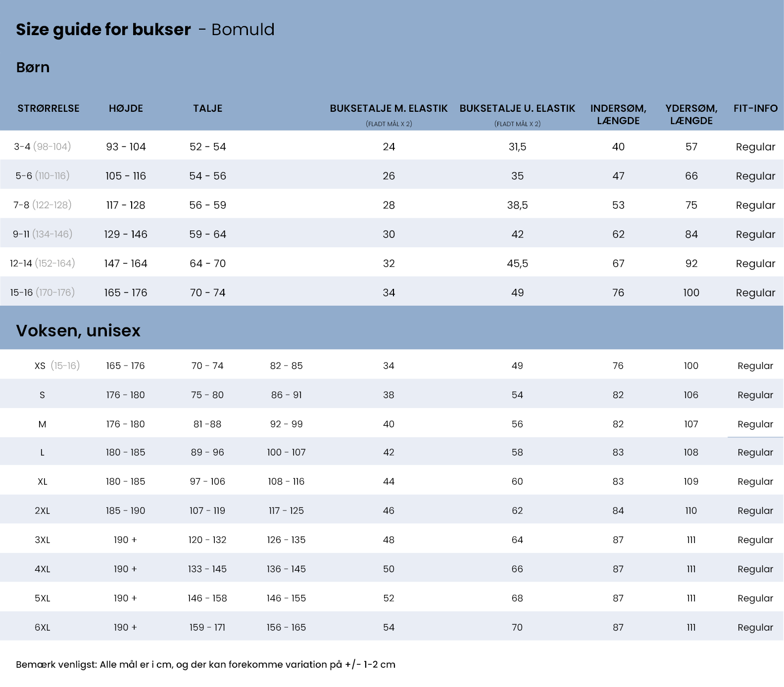
Task: Click the Børn section heading
Action: (33, 67)
